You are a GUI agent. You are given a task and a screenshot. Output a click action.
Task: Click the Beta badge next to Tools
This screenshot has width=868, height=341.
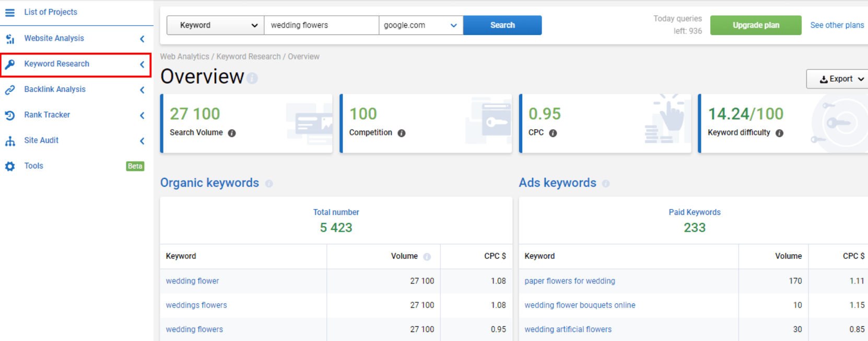point(135,166)
